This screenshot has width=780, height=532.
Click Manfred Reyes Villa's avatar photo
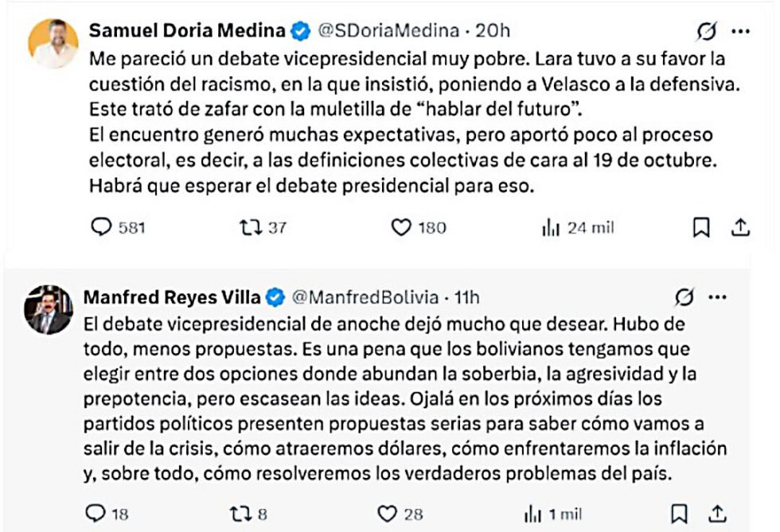(47, 309)
